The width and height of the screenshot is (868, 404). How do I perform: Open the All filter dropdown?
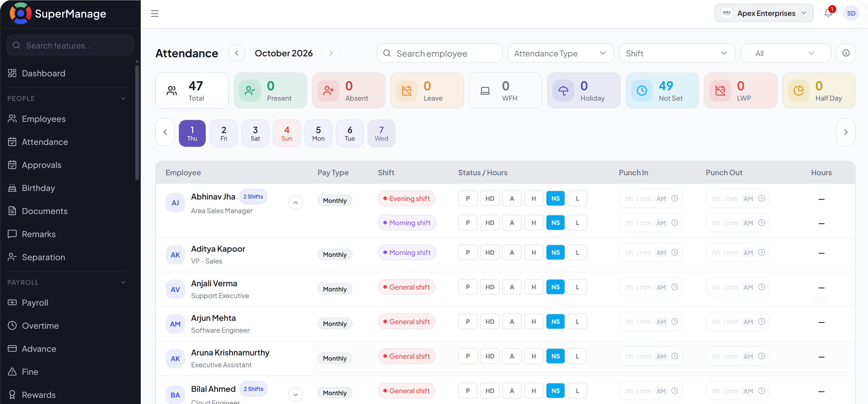(786, 53)
